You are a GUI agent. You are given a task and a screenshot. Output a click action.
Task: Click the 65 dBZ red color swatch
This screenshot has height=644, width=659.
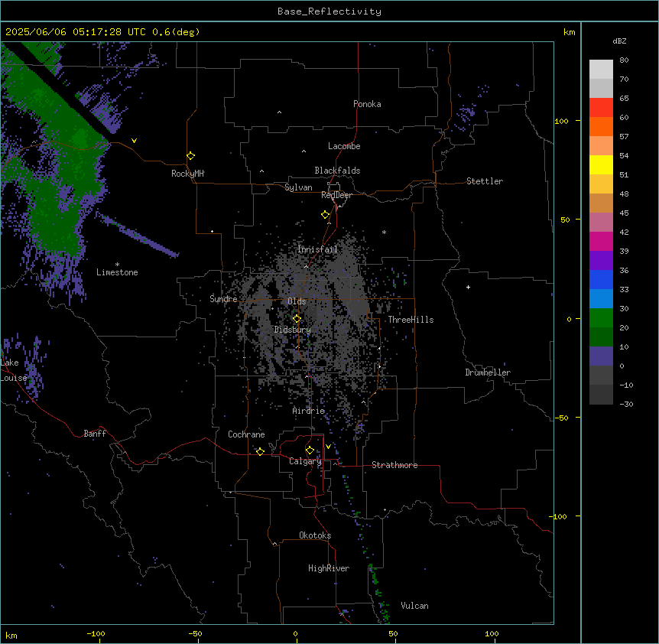[601, 108]
